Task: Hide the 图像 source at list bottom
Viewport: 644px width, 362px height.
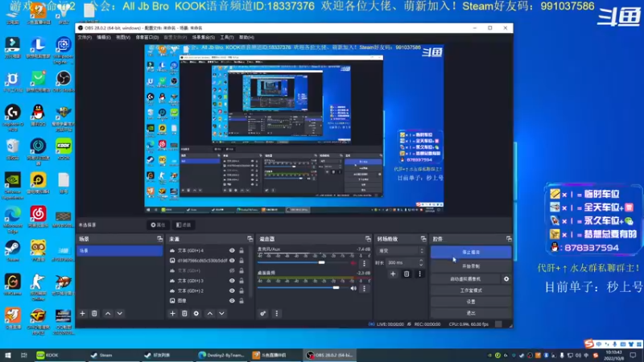Action: (232, 300)
